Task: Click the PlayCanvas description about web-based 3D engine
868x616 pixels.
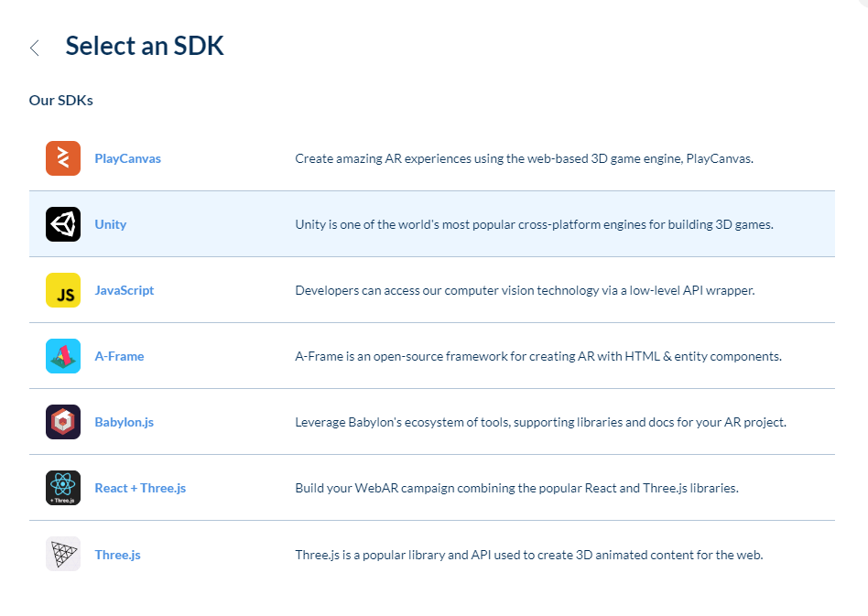Action: 524,158
